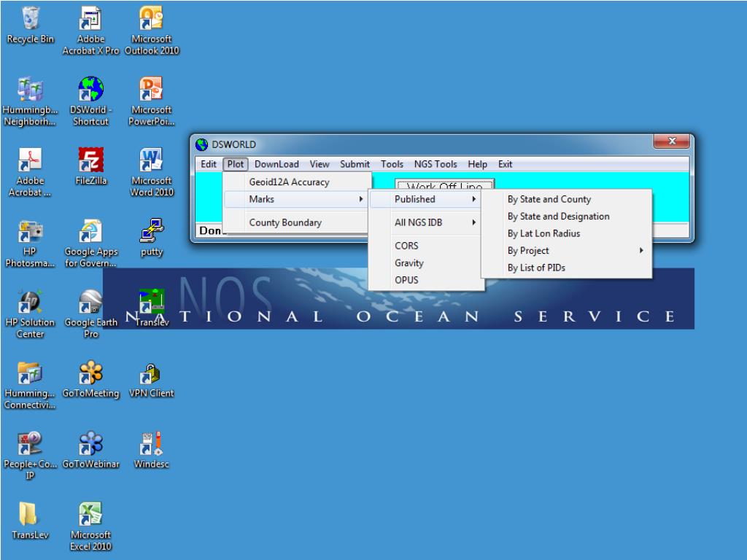Open the Help menu in DSWORLD

click(477, 164)
